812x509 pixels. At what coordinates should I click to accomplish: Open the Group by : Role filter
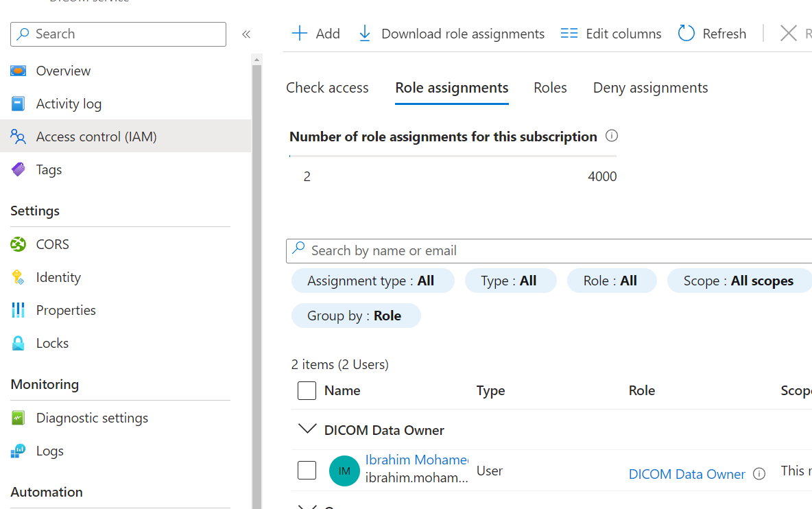pos(355,316)
